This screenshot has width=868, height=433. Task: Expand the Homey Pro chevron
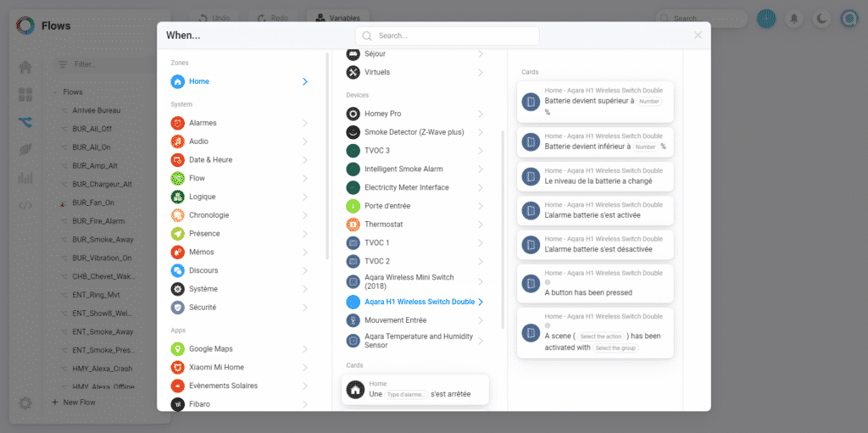point(480,114)
